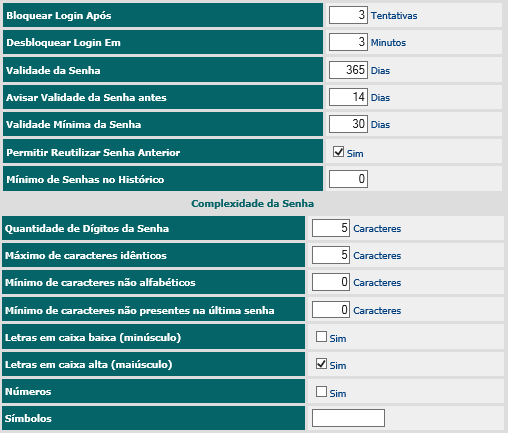
Task: Click Sim label for Números
Action: pyautogui.click(x=338, y=394)
